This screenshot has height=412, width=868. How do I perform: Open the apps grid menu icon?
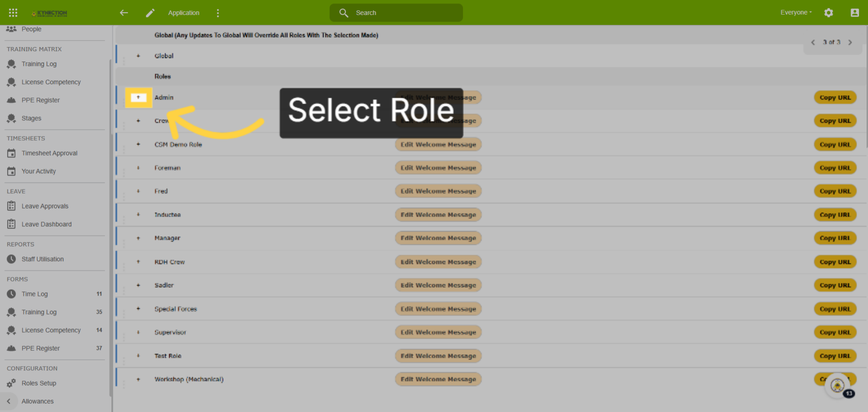tap(13, 13)
